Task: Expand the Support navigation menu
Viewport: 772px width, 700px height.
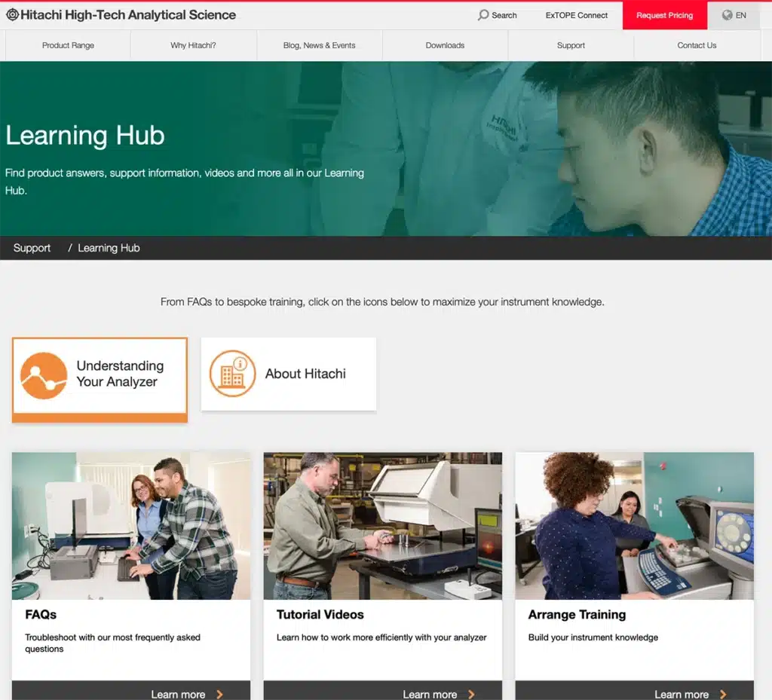Action: point(571,45)
